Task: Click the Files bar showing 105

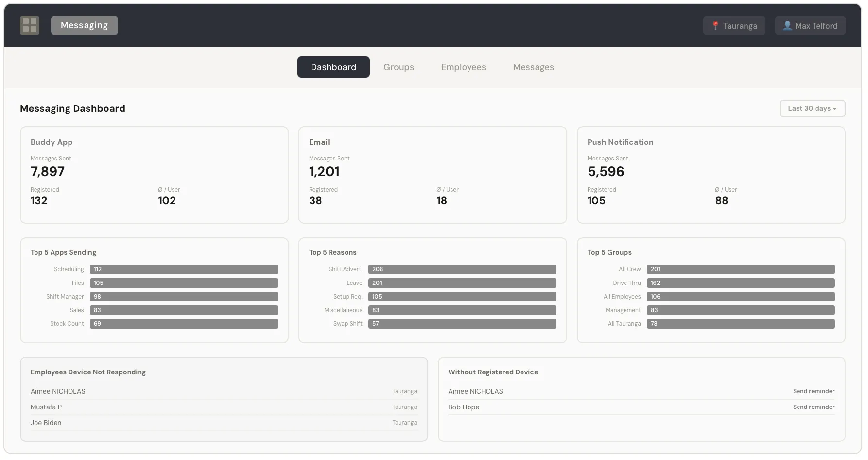Action: [x=184, y=283]
